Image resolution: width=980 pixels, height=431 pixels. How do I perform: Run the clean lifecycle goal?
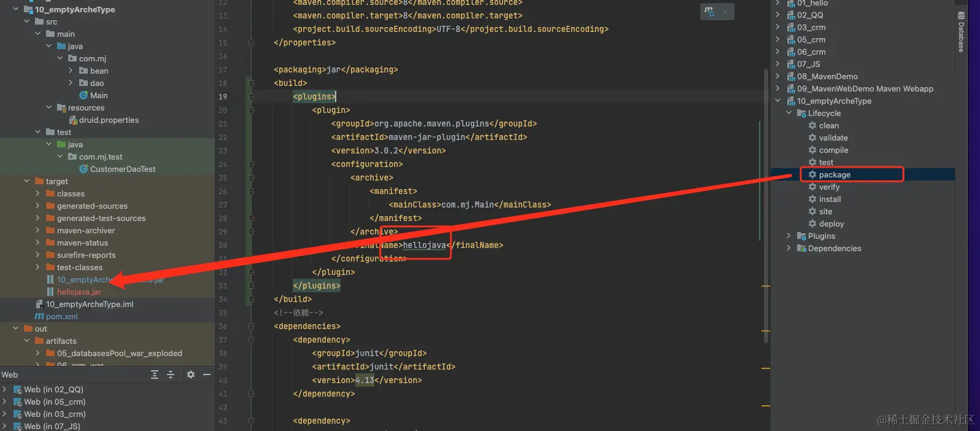(x=828, y=126)
